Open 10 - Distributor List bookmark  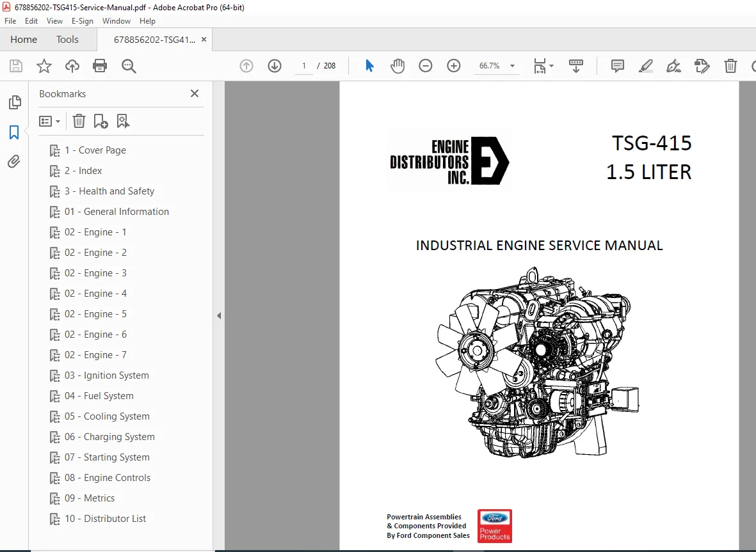pyautogui.click(x=105, y=519)
